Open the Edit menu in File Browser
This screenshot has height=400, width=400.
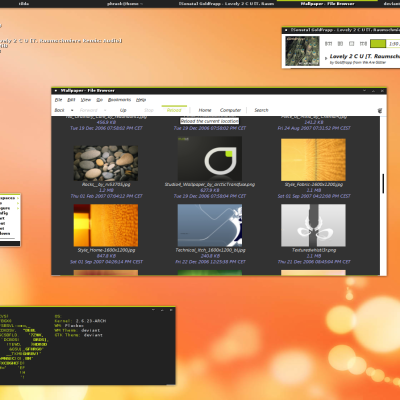pyautogui.click(x=71, y=100)
